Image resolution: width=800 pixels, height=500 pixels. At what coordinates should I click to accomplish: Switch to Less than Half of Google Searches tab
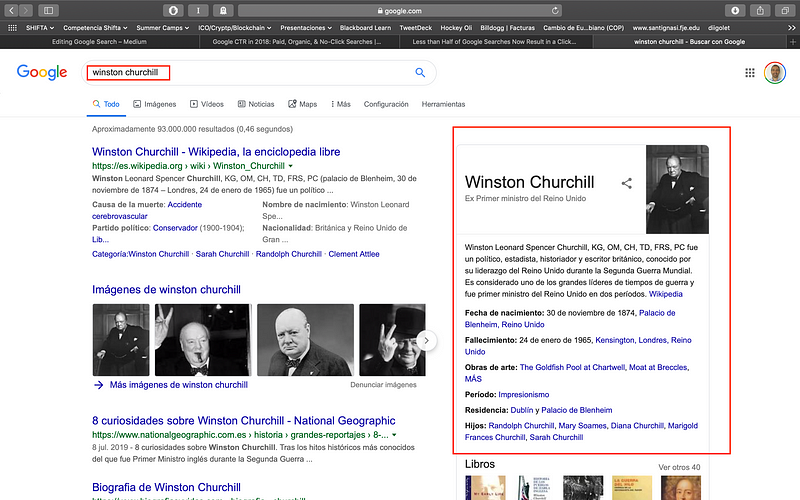(x=494, y=42)
